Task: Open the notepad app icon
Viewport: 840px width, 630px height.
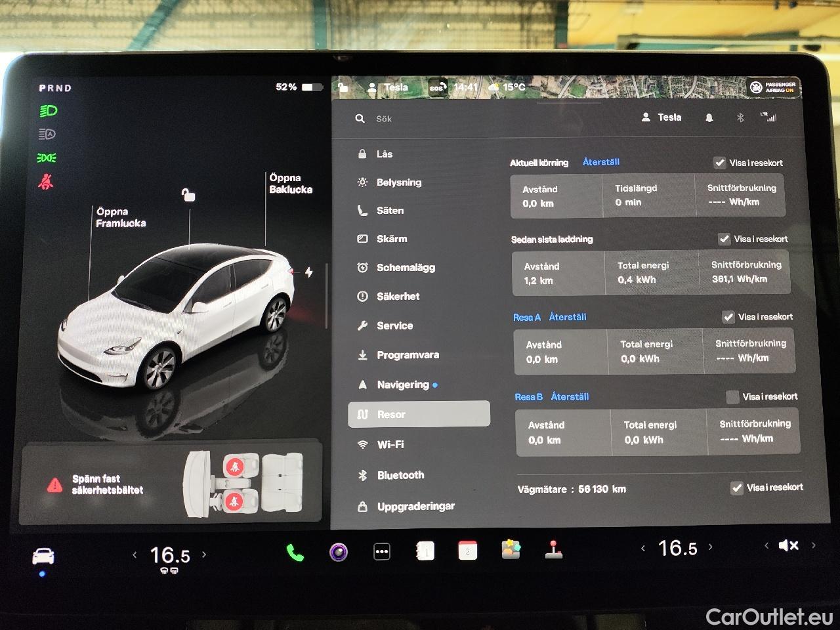Action: (x=425, y=551)
